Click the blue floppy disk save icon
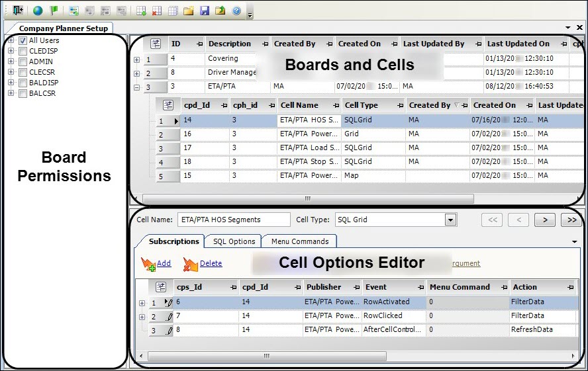The height and width of the screenshot is (371, 588). click(205, 11)
